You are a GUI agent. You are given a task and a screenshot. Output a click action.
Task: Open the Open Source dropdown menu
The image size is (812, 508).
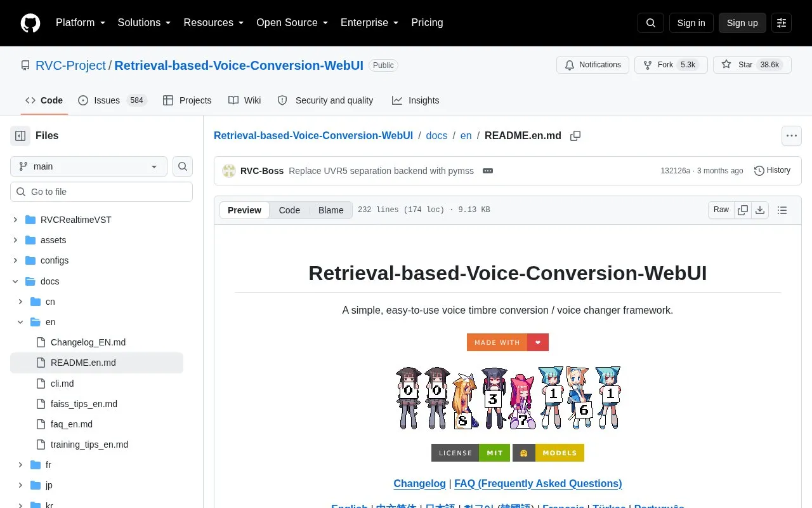pos(292,23)
